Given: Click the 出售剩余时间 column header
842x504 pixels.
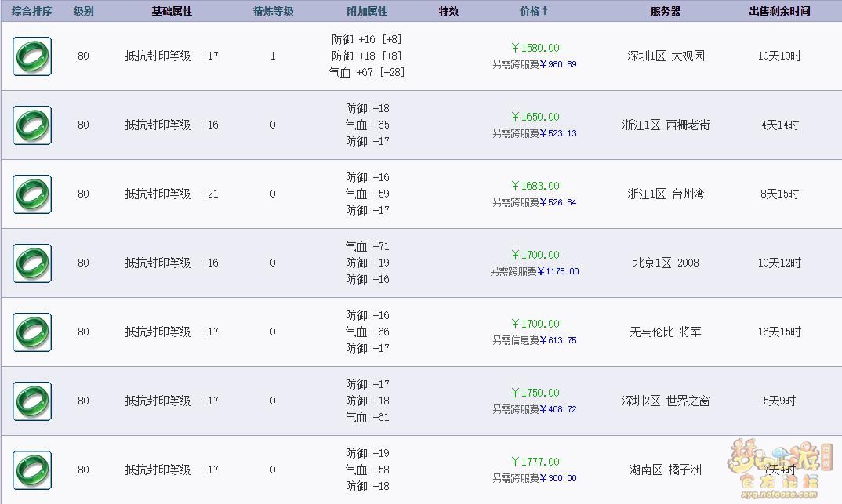Looking at the screenshot, I should click(x=779, y=12).
